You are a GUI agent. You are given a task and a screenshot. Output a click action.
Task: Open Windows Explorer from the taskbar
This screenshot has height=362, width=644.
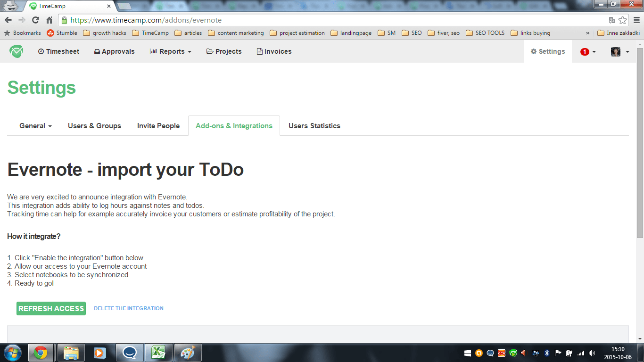tap(71, 353)
